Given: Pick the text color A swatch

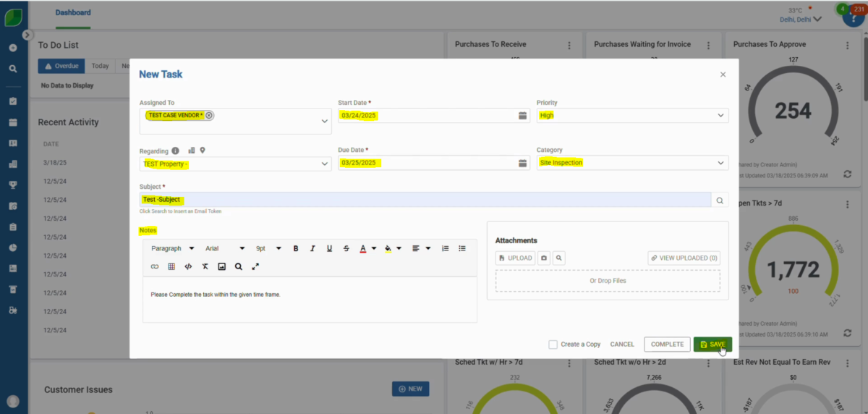Looking at the screenshot, I should [x=363, y=248].
